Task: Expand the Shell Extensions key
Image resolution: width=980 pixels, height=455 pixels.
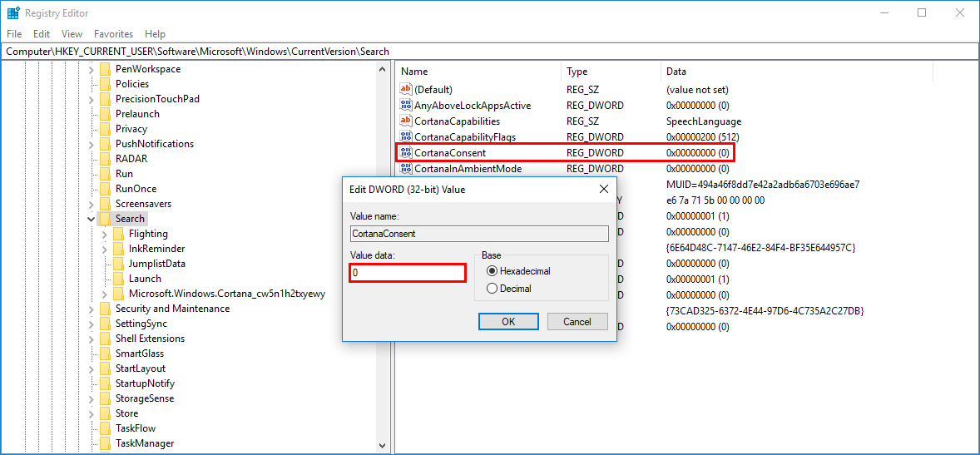Action: tap(92, 339)
